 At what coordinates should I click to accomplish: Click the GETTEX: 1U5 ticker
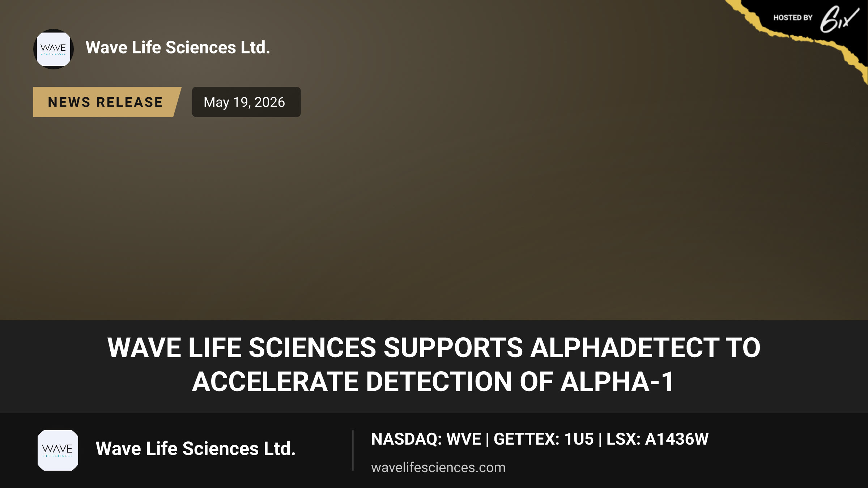pyautogui.click(x=544, y=439)
